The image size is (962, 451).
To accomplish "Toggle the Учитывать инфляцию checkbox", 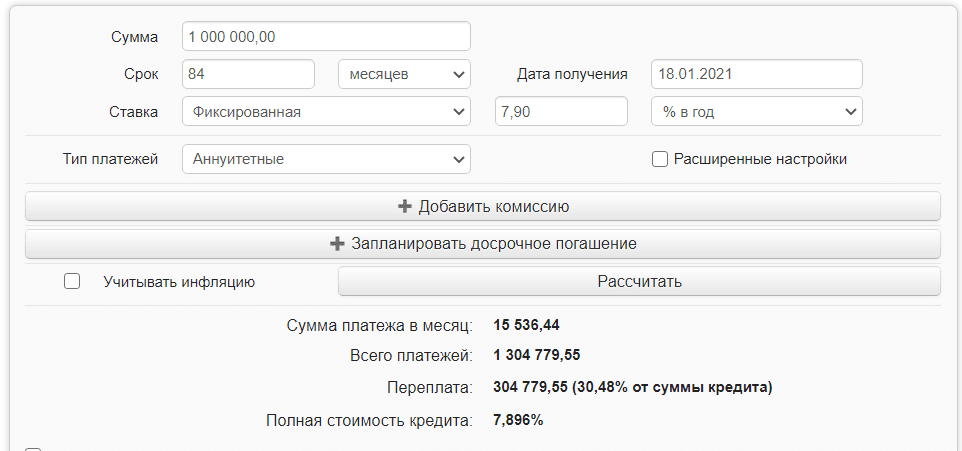I will [72, 282].
